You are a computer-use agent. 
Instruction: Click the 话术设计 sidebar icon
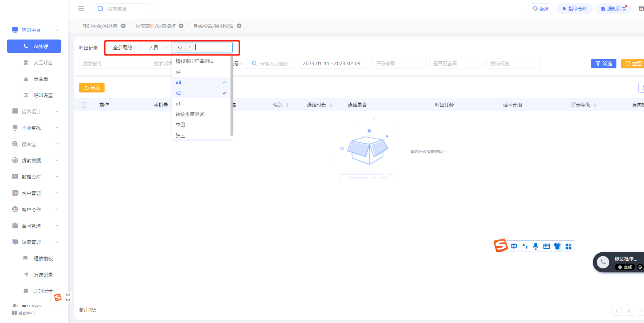[15, 111]
